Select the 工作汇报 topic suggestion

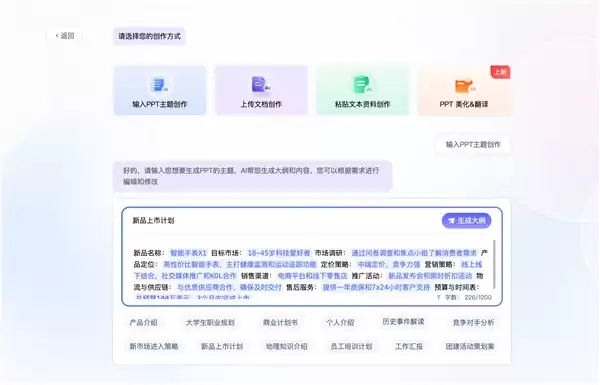[x=409, y=346]
